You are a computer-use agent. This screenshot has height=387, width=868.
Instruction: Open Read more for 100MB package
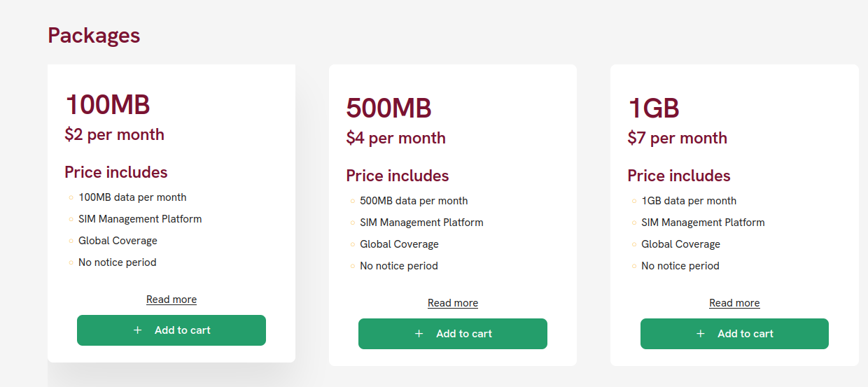tap(171, 300)
